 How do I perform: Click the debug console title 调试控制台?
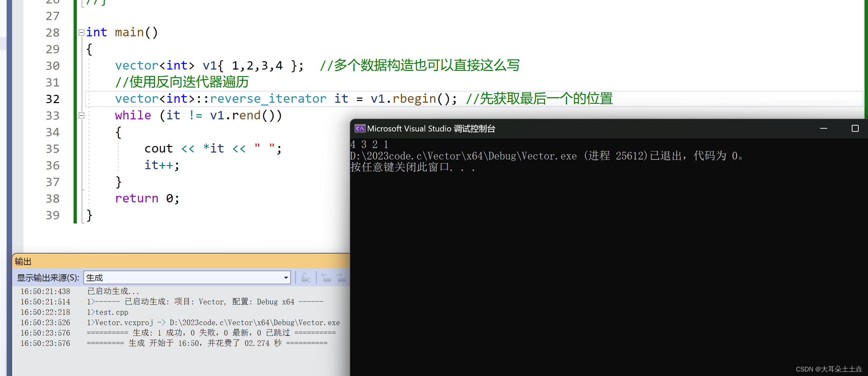tap(474, 129)
